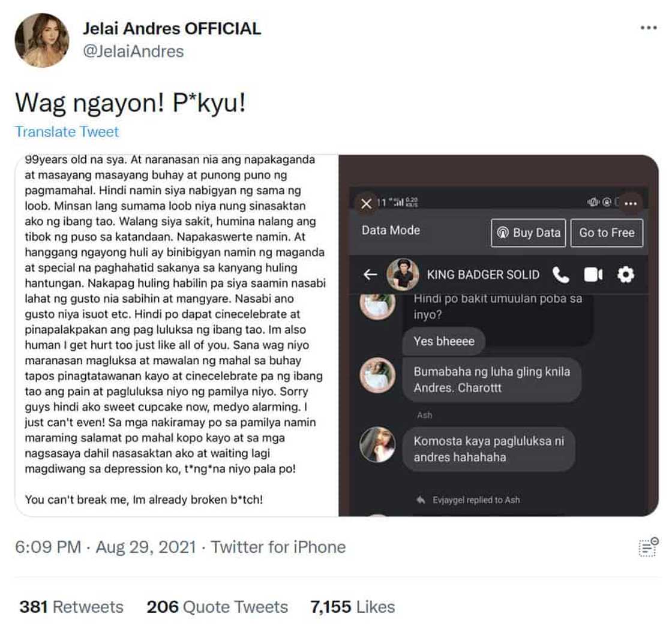Start a video call with camera icon

[593, 275]
